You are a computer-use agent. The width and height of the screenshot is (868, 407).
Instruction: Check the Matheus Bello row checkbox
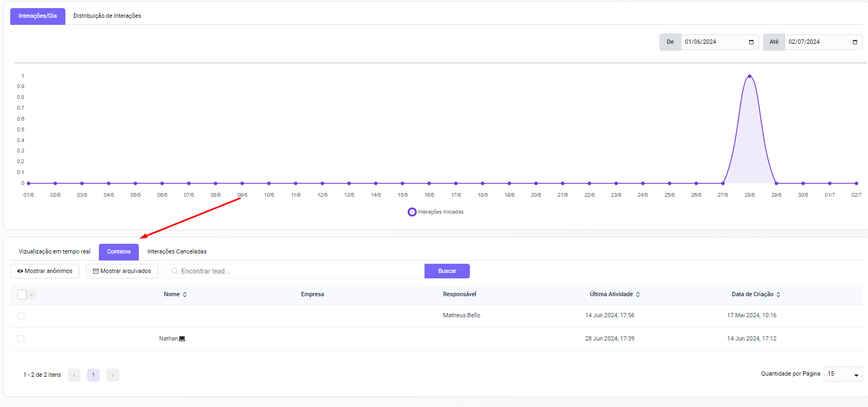point(21,316)
